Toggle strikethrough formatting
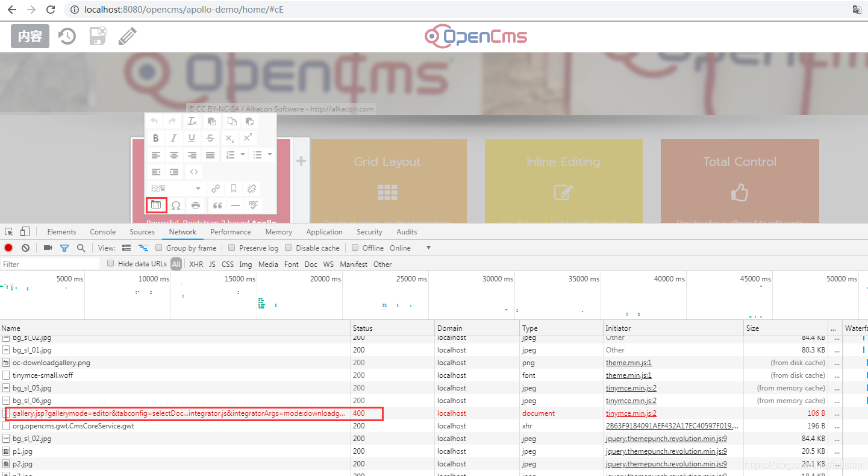Image resolution: width=868 pixels, height=476 pixels. tap(210, 138)
